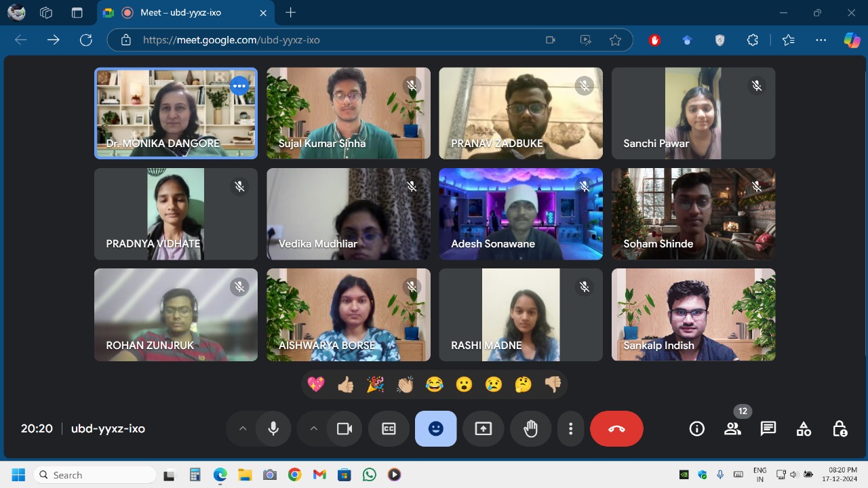Open meeting details info icon
Screen dimensions: 868x488
696,428
